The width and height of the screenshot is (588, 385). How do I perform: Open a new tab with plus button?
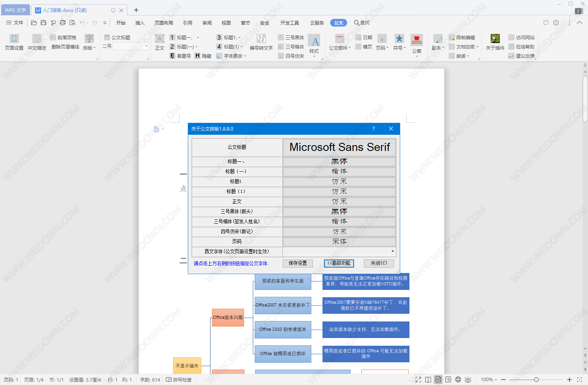tap(136, 10)
